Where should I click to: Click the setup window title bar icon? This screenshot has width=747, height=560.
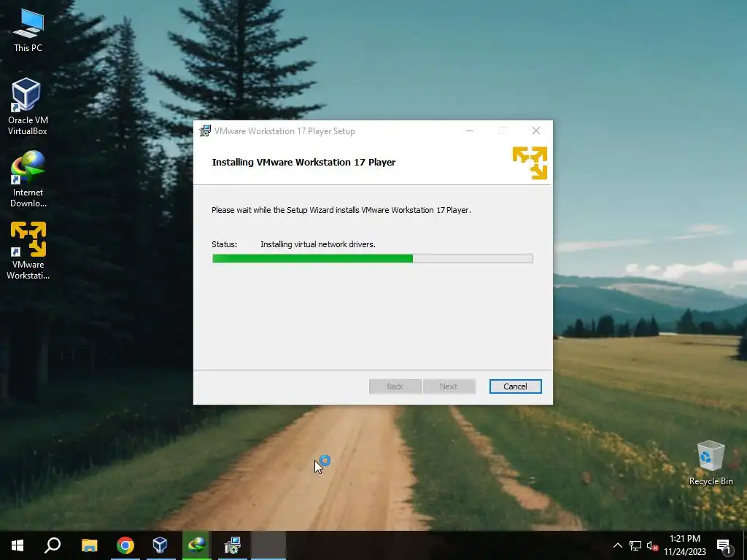(x=205, y=131)
